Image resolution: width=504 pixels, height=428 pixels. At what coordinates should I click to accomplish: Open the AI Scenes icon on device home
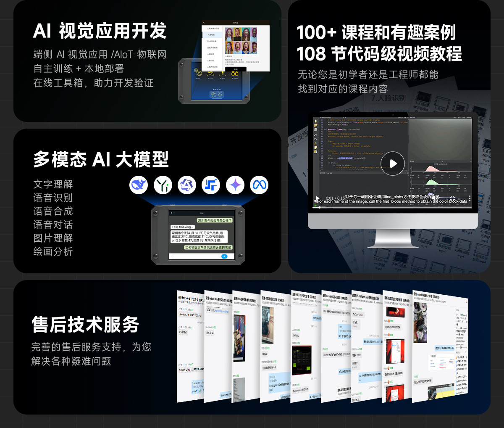point(235,73)
